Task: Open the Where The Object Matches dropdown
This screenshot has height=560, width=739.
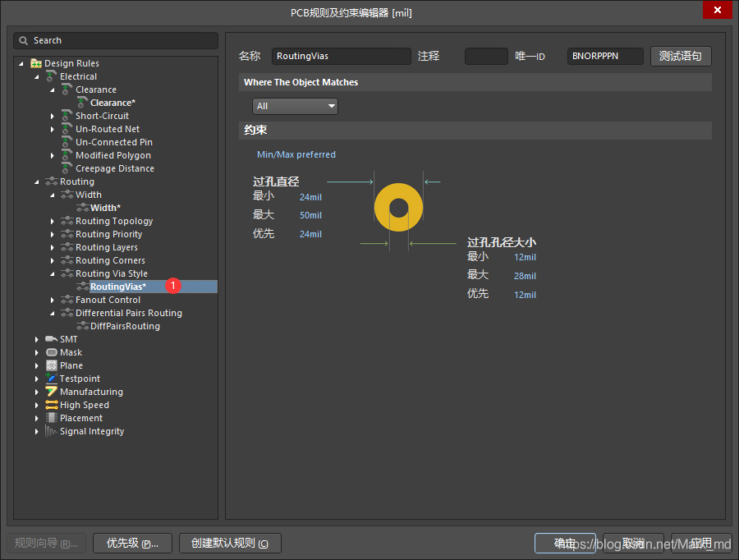Action: [296, 106]
